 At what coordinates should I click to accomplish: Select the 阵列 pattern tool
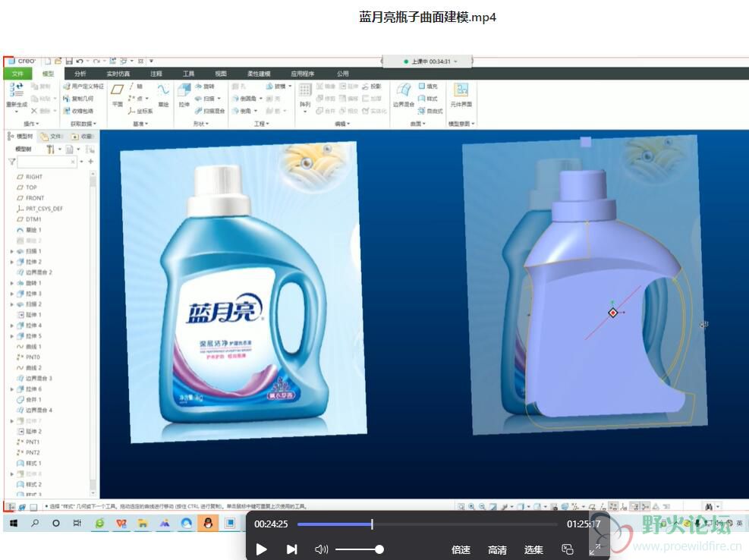pos(305,95)
